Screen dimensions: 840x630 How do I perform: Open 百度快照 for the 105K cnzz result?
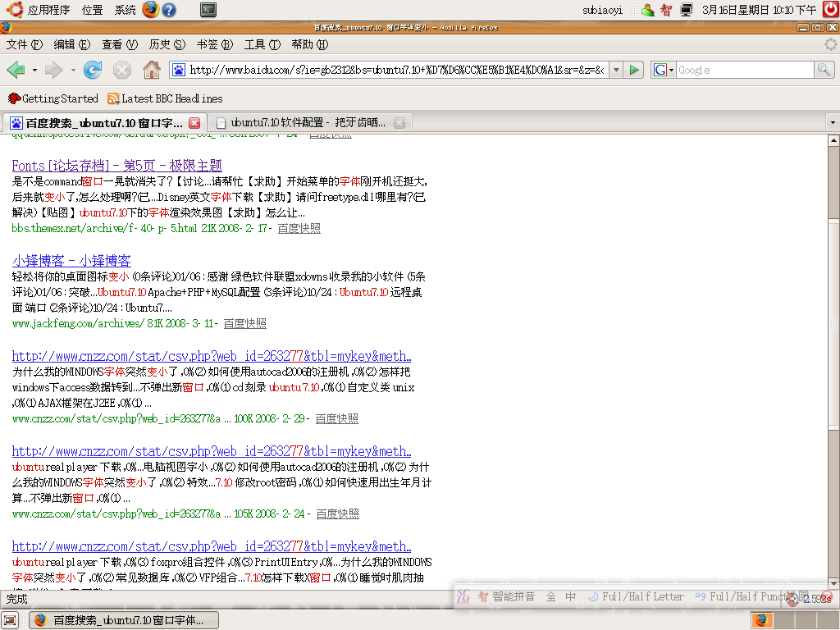point(337,514)
